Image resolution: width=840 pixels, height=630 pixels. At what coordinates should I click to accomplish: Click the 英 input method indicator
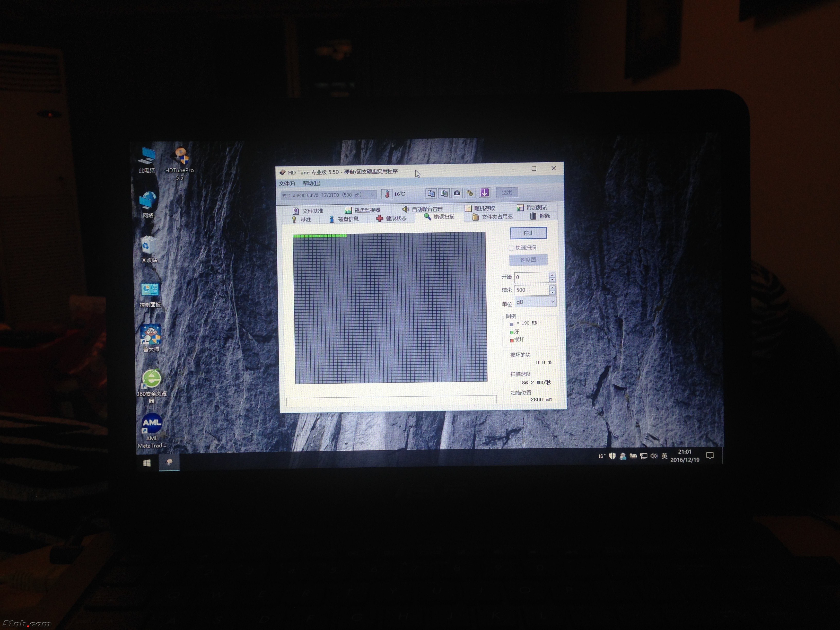pyautogui.click(x=664, y=456)
